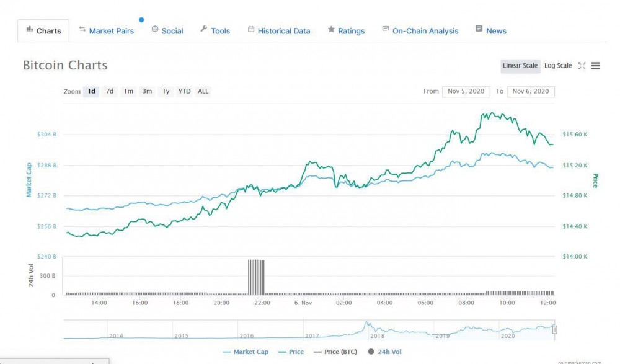Screen dimensions: 620x364
Task: Toggle the 24h Vol legend item
Action: click(389, 351)
